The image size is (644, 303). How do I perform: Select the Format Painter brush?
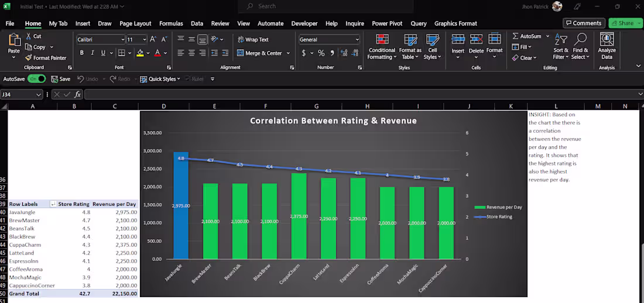pyautogui.click(x=28, y=58)
